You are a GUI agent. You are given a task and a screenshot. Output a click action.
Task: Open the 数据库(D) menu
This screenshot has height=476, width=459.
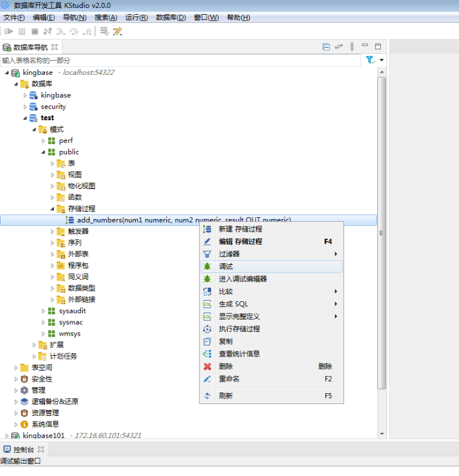171,17
